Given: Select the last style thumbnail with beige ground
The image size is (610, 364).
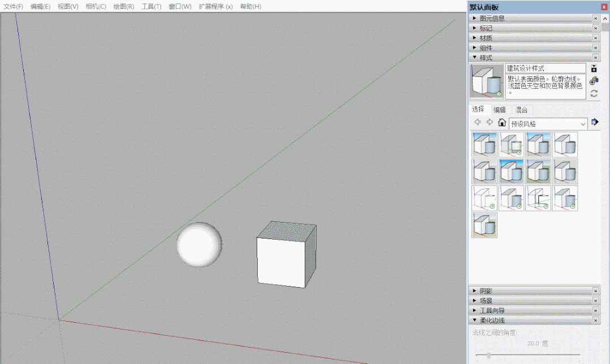Looking at the screenshot, I should click(484, 225).
